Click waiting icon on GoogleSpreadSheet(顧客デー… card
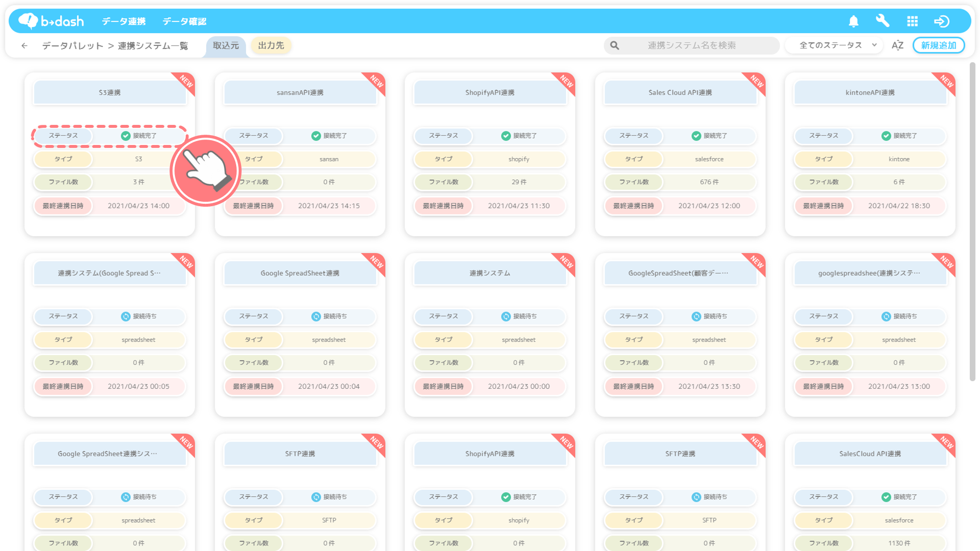980x551 pixels. point(696,316)
